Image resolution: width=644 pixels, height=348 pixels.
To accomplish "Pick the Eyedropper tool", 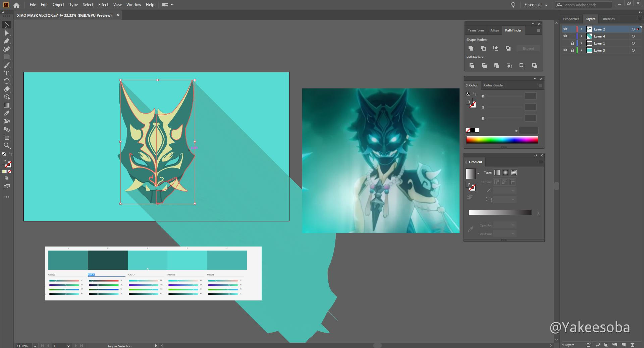I will coord(7,114).
